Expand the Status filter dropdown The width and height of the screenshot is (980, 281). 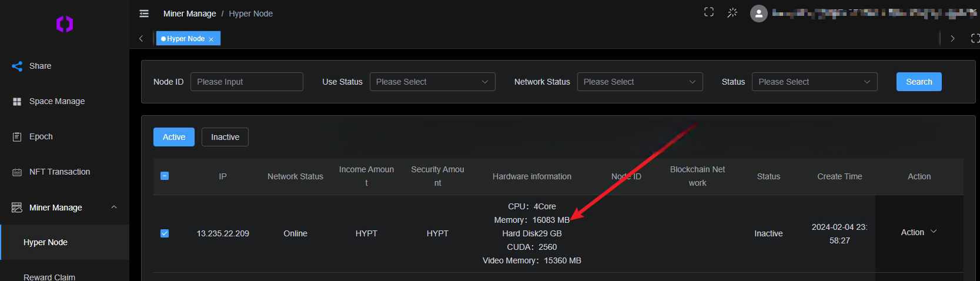(x=814, y=82)
